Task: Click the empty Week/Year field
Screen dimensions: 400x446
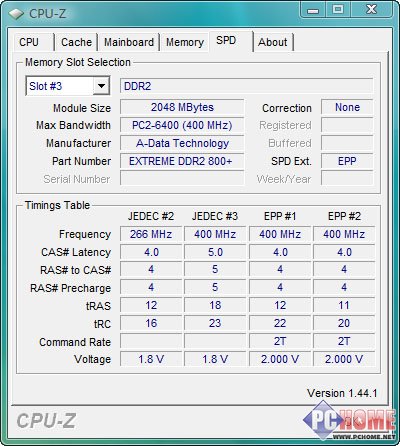Action: [347, 178]
